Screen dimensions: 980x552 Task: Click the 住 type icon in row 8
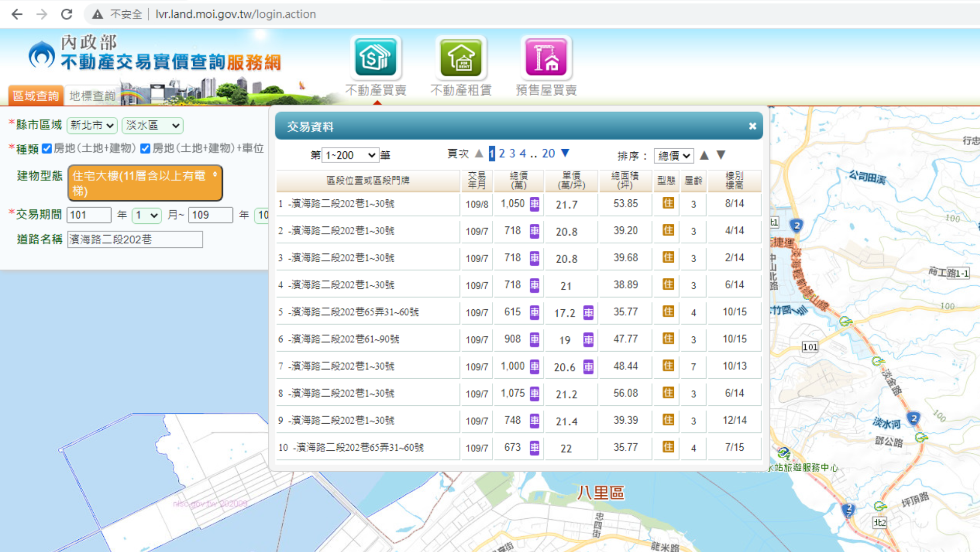[668, 393]
